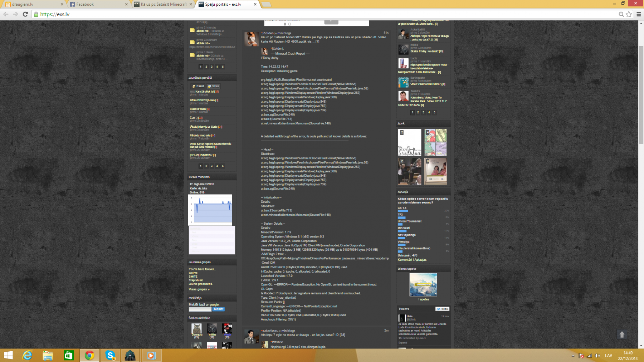The width and height of the screenshot is (644, 362).
Task: Open 'Visas grupas »' link
Action: [199, 289]
